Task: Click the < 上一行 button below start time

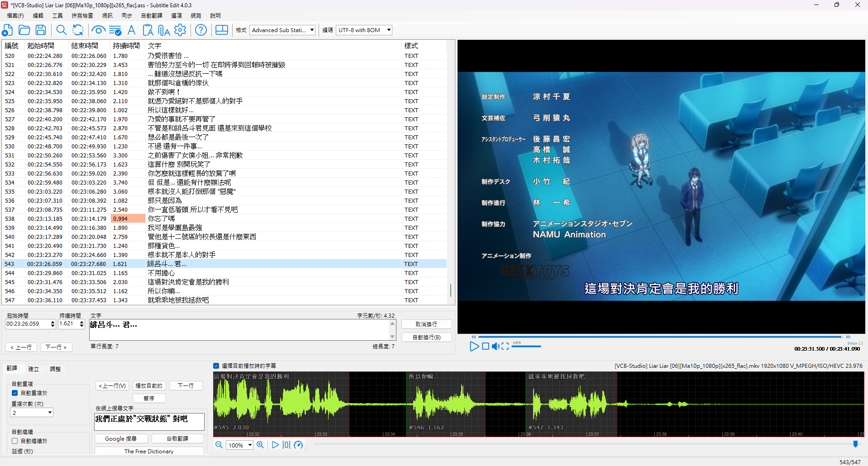Action: 21,347
